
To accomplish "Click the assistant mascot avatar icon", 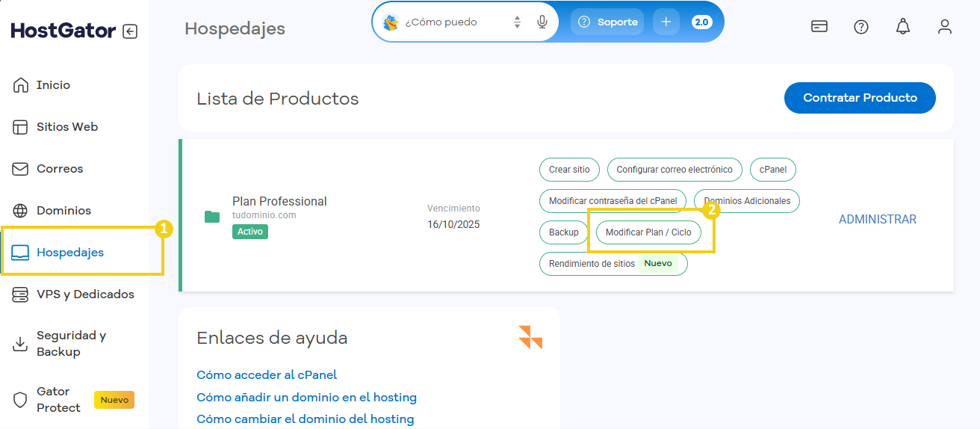I will coord(391,22).
